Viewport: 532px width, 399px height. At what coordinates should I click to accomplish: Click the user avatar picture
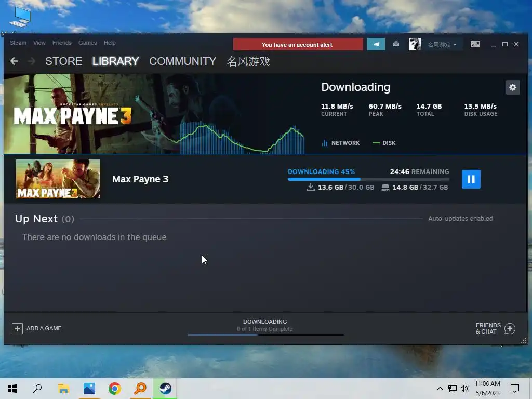point(415,44)
